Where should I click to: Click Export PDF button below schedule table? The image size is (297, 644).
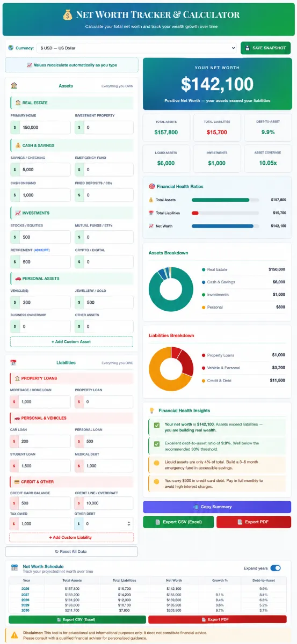click(218, 619)
